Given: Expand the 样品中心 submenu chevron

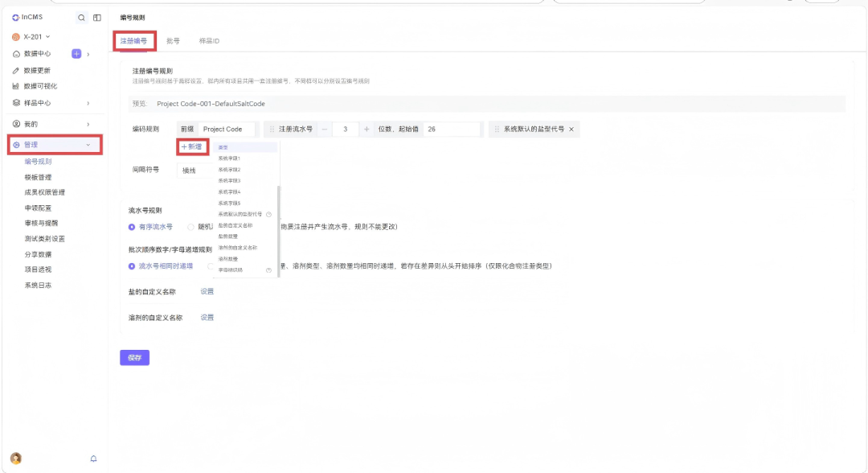Looking at the screenshot, I should pos(88,103).
